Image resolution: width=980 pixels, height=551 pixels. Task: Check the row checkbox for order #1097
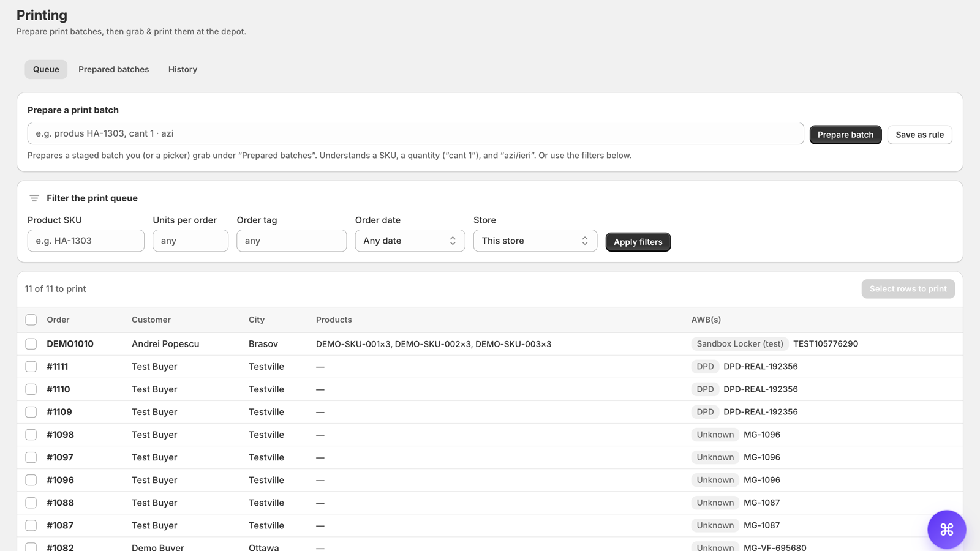[x=31, y=457]
